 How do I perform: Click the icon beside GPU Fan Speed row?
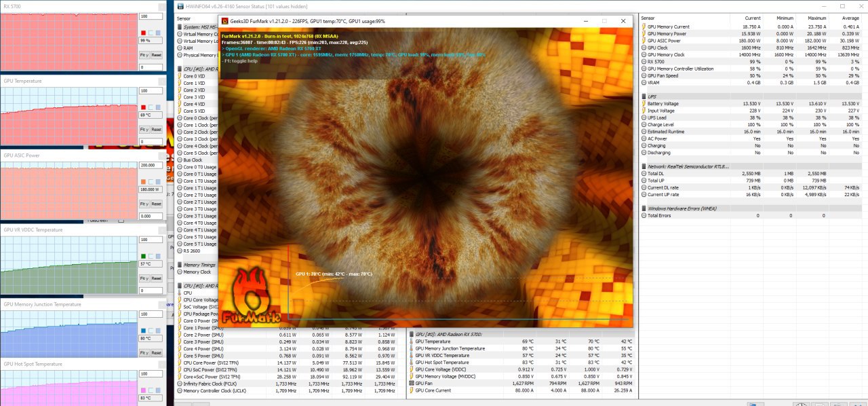point(644,75)
